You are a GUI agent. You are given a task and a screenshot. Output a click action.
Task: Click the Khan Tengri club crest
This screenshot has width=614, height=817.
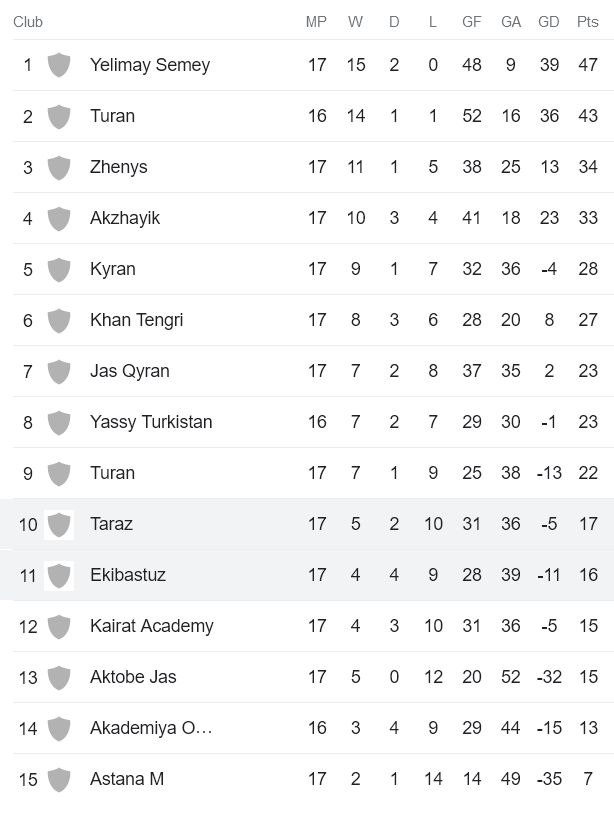click(59, 320)
